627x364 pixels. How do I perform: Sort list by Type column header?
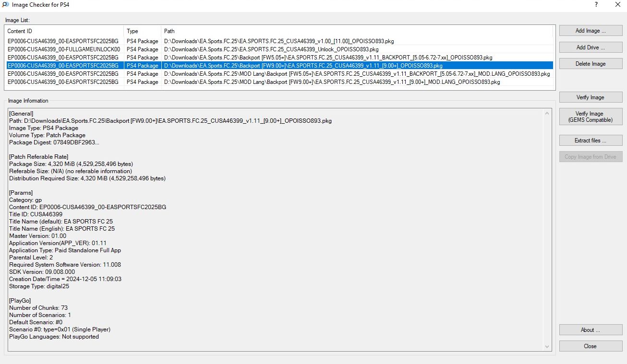click(143, 31)
